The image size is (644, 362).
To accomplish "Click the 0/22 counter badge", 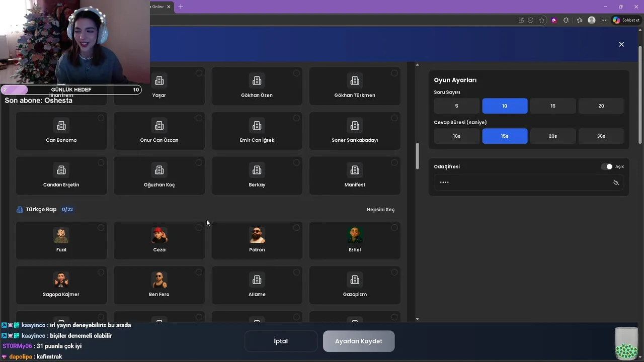I will pyautogui.click(x=67, y=209).
